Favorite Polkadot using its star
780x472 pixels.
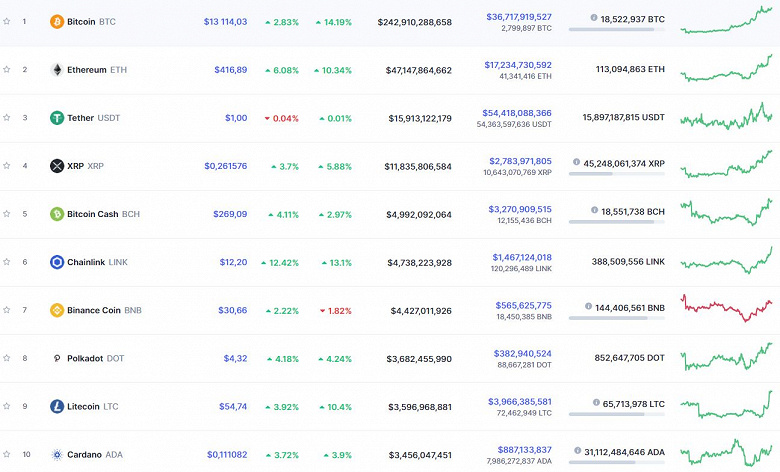(7, 358)
